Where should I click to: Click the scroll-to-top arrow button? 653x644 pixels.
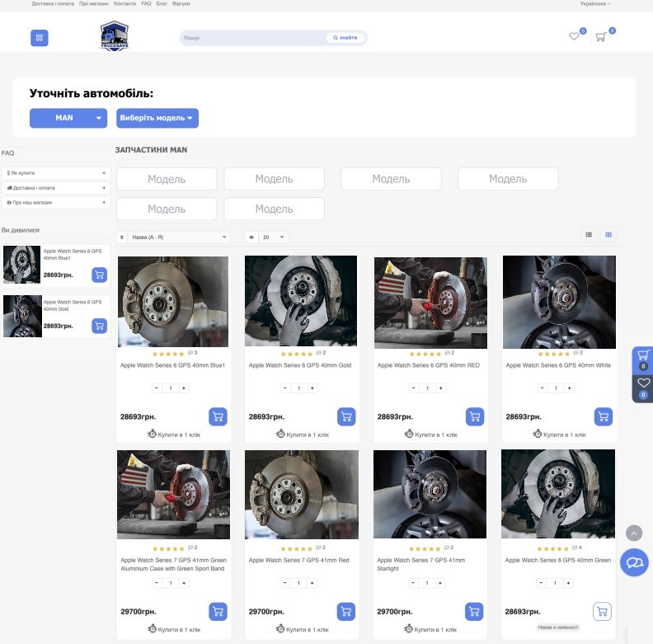click(633, 534)
